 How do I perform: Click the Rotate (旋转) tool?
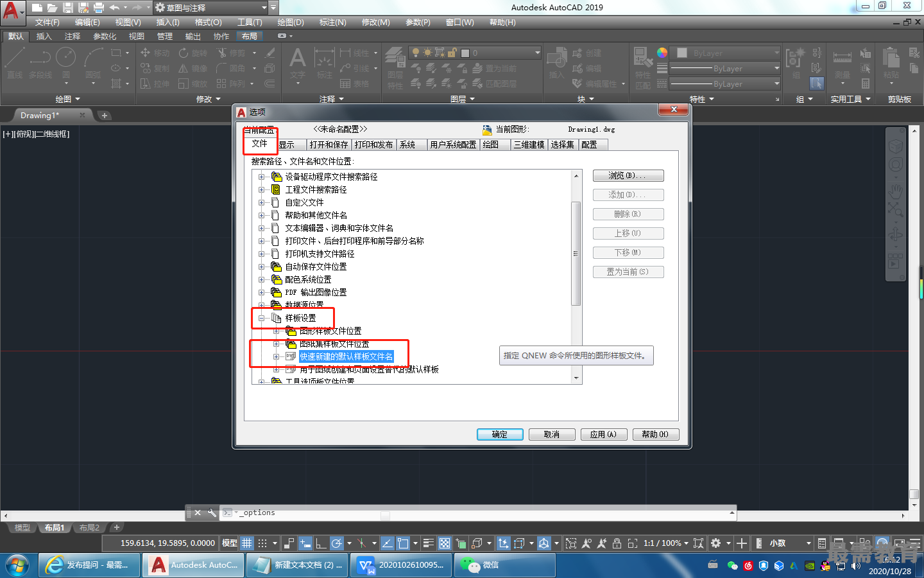point(193,53)
